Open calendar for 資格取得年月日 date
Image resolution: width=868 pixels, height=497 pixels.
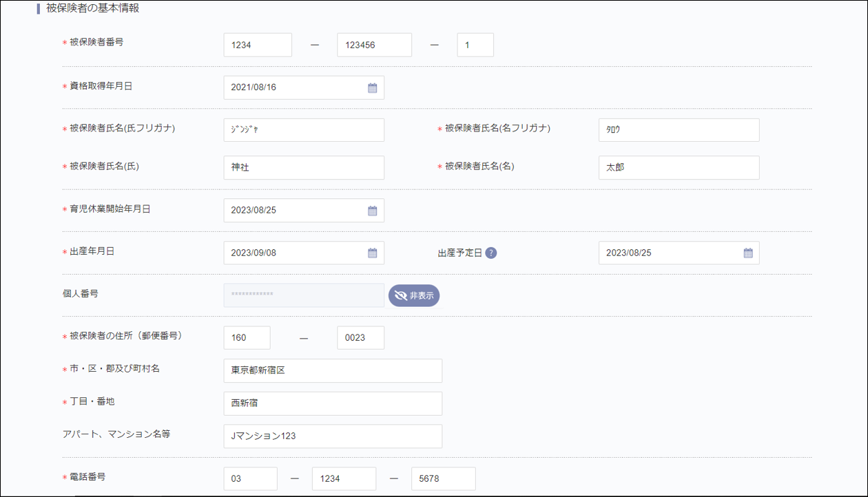point(372,88)
